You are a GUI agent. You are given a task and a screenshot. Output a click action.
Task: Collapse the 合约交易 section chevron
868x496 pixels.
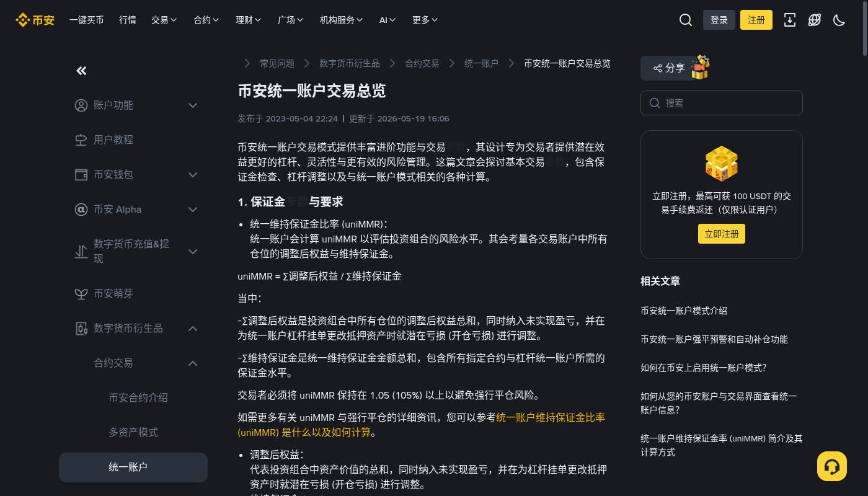193,363
